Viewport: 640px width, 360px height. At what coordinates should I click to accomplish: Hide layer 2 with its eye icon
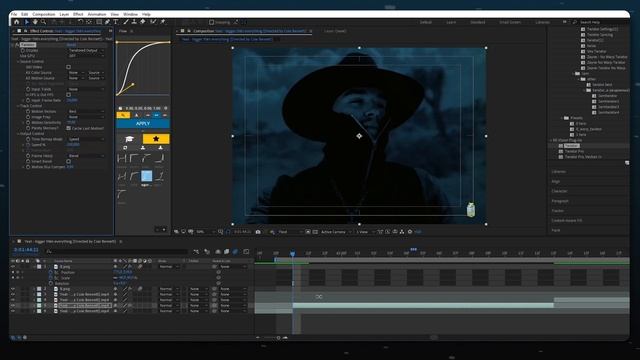tap(13, 289)
